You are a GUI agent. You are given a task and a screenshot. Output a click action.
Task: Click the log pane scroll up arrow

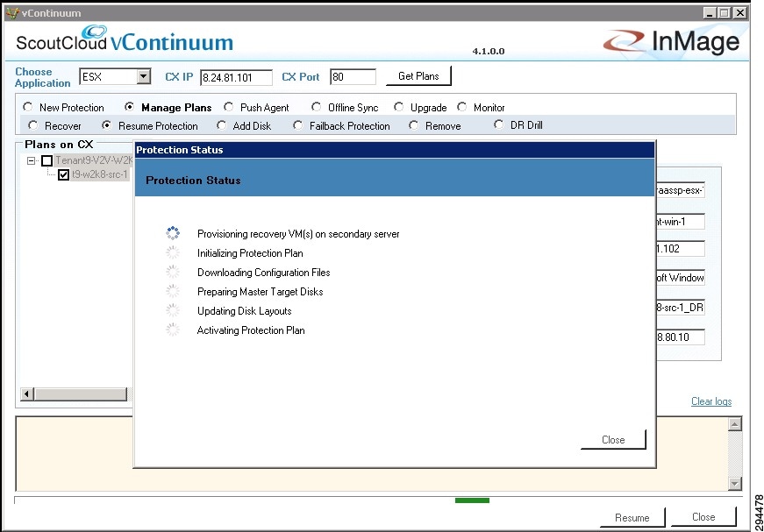coord(735,424)
